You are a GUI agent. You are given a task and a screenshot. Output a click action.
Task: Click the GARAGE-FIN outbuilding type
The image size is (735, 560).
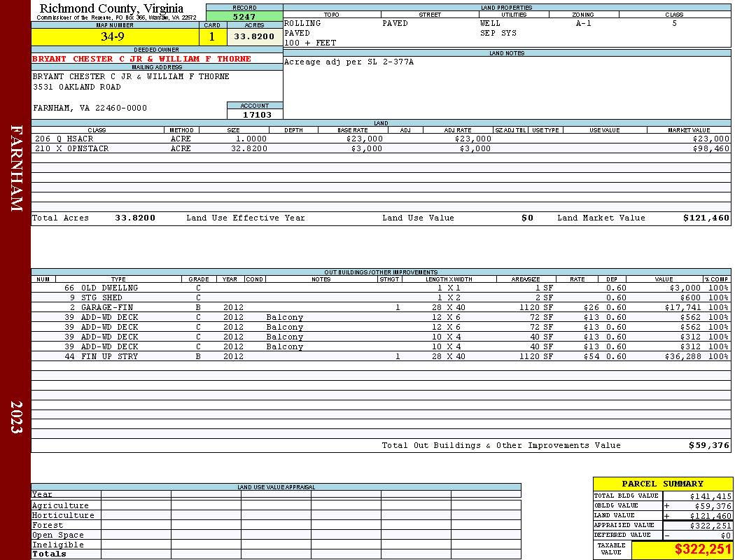tap(107, 307)
